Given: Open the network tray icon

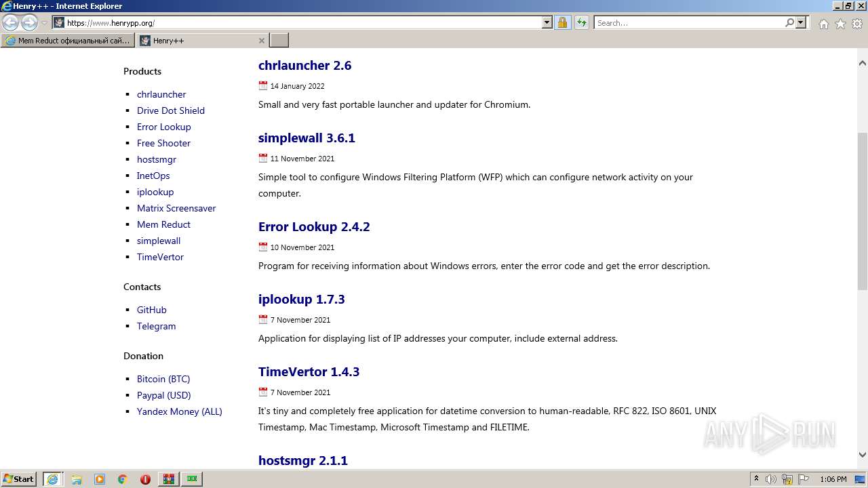Looking at the screenshot, I should (x=787, y=479).
